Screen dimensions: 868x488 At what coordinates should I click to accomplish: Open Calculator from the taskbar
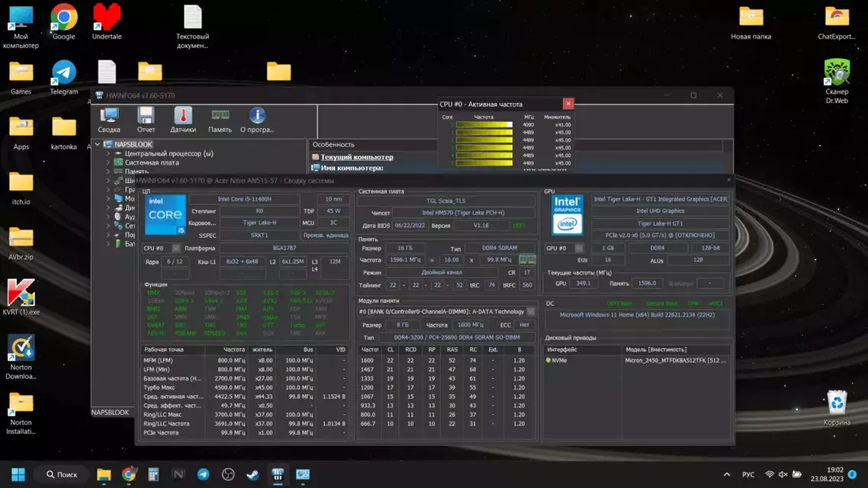[x=153, y=474]
